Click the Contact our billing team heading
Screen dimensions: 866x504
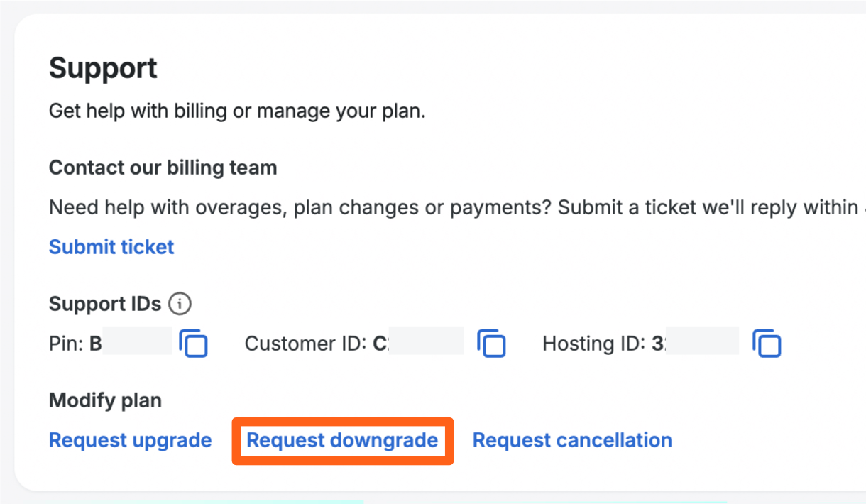(163, 168)
